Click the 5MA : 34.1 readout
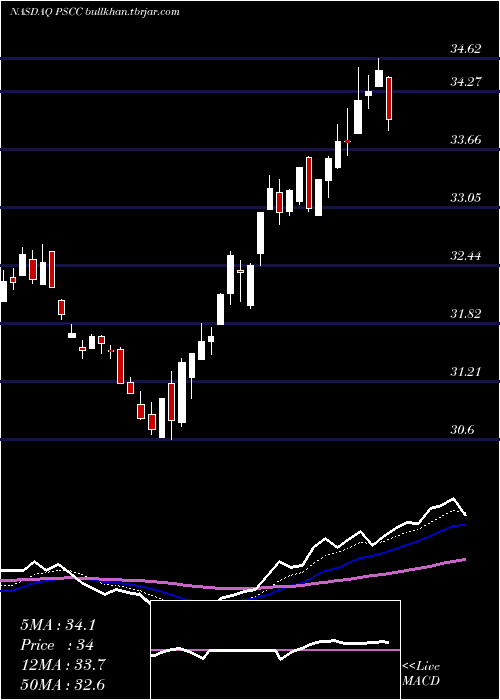 (58, 625)
